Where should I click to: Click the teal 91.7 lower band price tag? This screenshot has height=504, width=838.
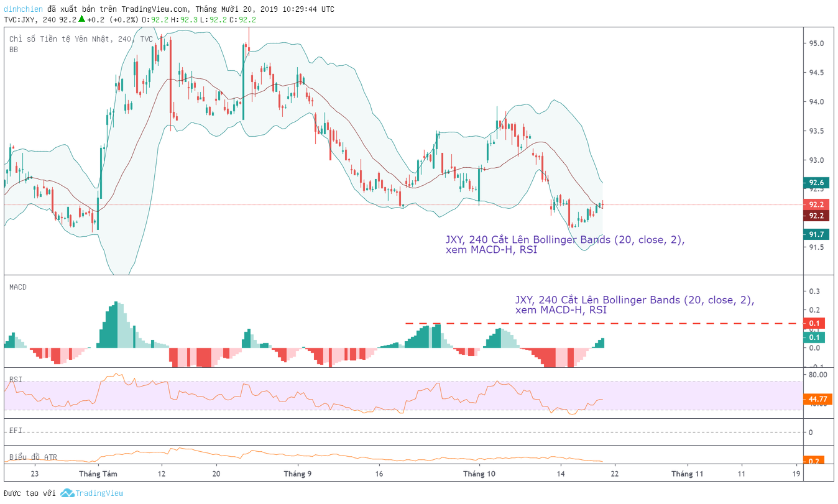click(x=816, y=234)
